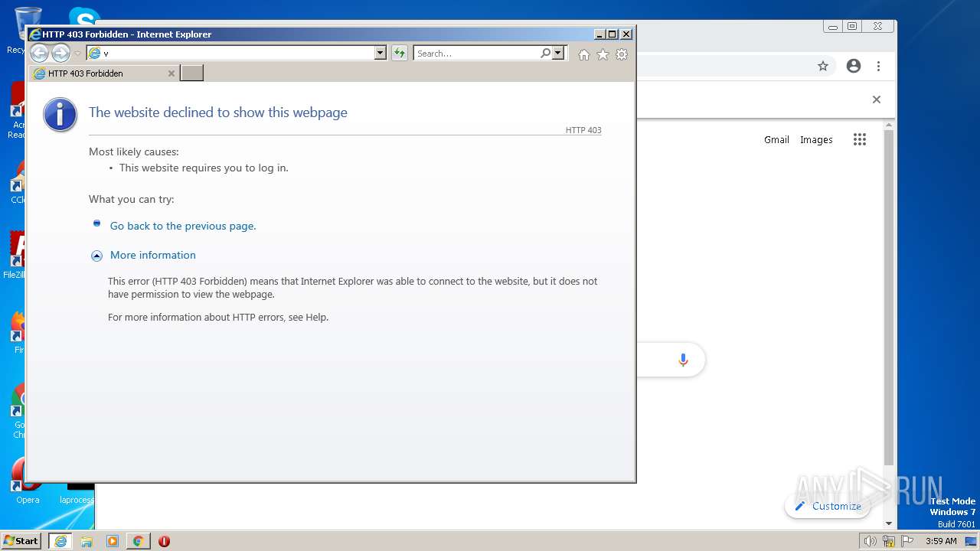Screen dimensions: 980x551
Task: Click the magnifier search icon
Action: (545, 54)
